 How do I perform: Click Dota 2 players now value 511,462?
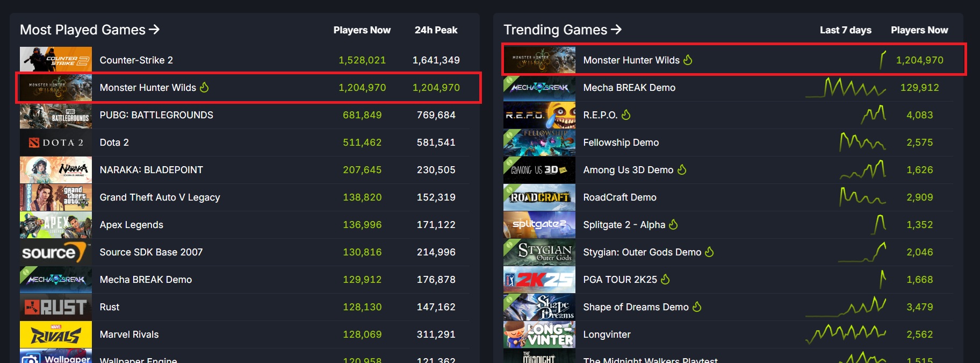pyautogui.click(x=362, y=143)
